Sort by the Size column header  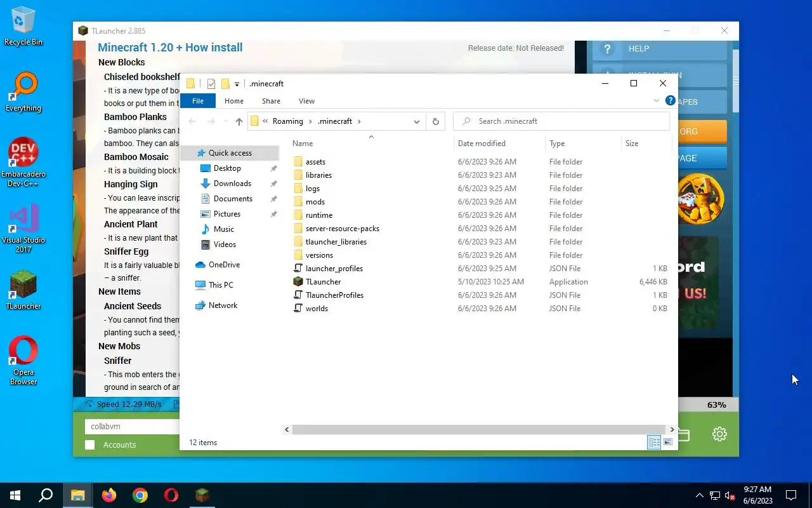tap(646, 144)
